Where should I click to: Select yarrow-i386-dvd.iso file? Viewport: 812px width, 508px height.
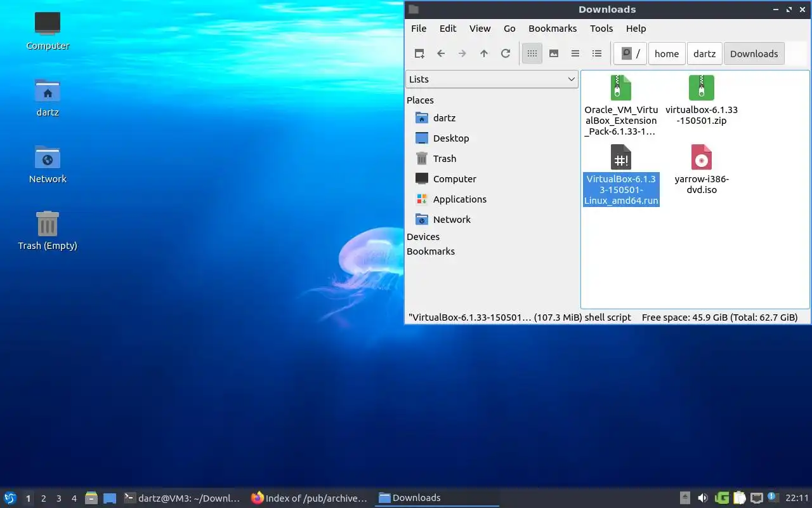[702, 170]
